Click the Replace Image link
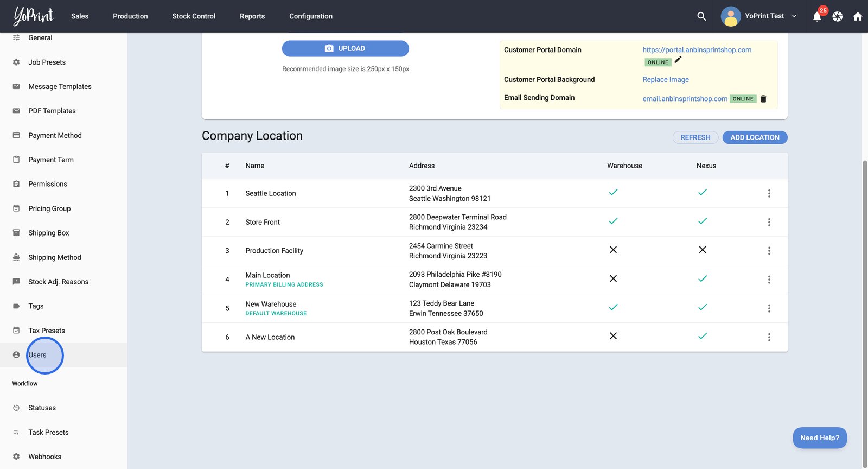Image resolution: width=868 pixels, height=469 pixels. tap(666, 79)
